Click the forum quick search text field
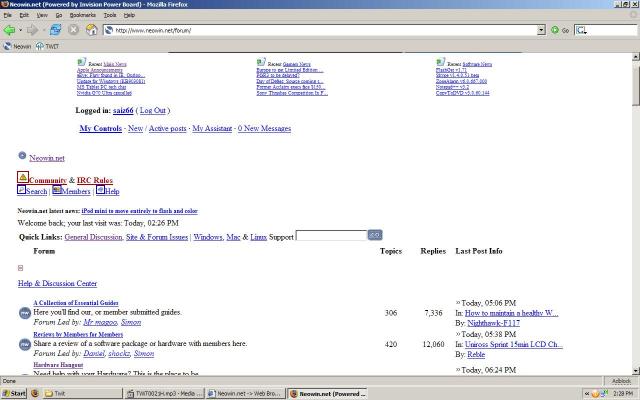Viewport: 640px width, 400px height. tap(331, 236)
